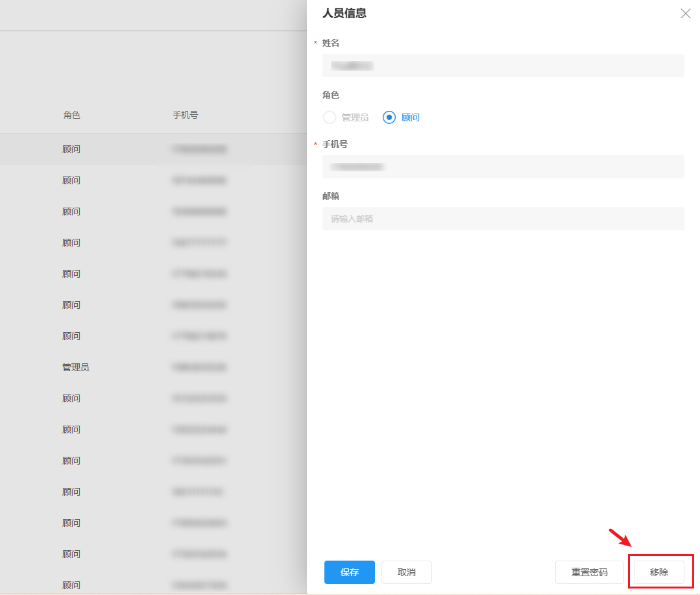Select the 管理员 radio button

coord(329,117)
